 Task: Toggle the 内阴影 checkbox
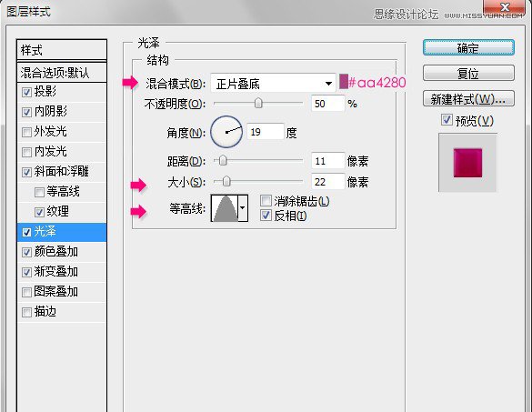coord(26,112)
